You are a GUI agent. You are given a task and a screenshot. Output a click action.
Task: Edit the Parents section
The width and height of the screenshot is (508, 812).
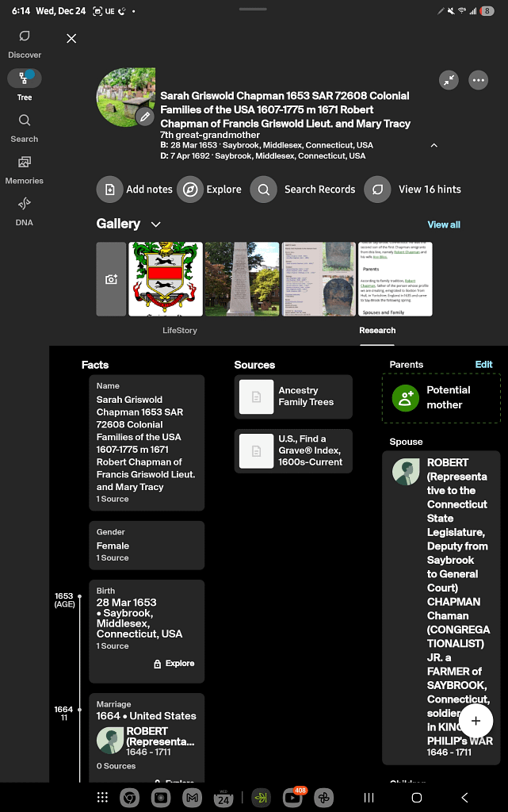483,365
